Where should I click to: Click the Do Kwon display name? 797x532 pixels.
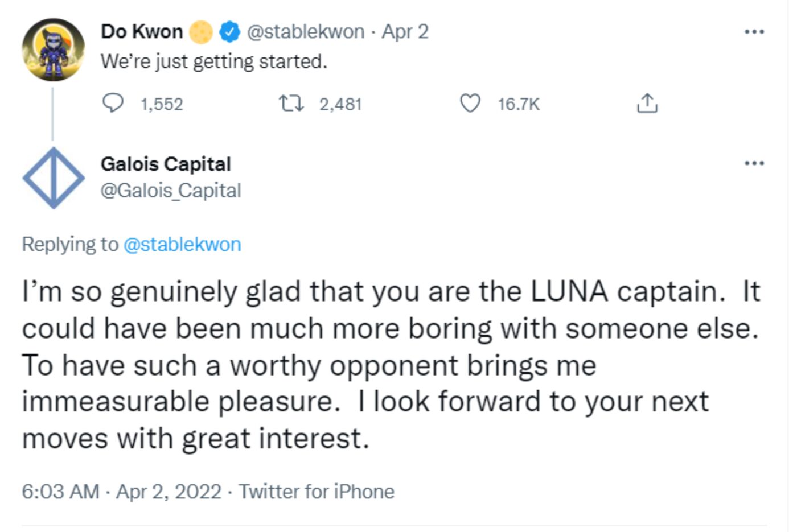pyautogui.click(x=142, y=32)
